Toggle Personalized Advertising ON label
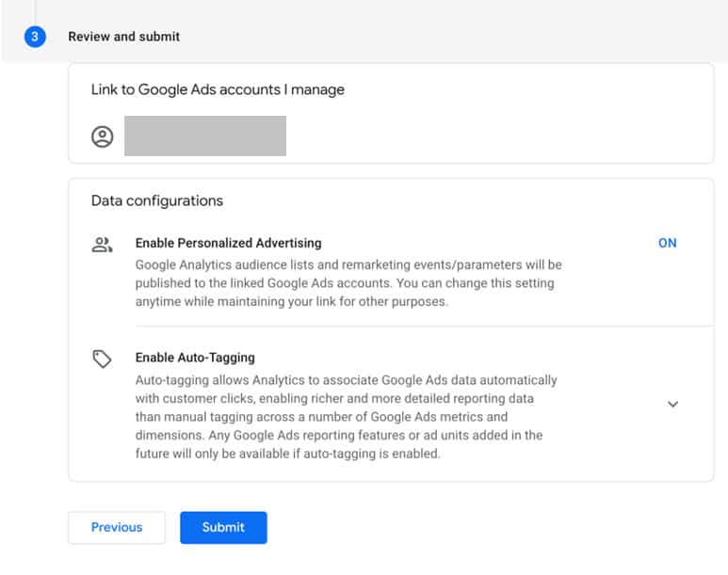728x575 pixels. pyautogui.click(x=667, y=243)
